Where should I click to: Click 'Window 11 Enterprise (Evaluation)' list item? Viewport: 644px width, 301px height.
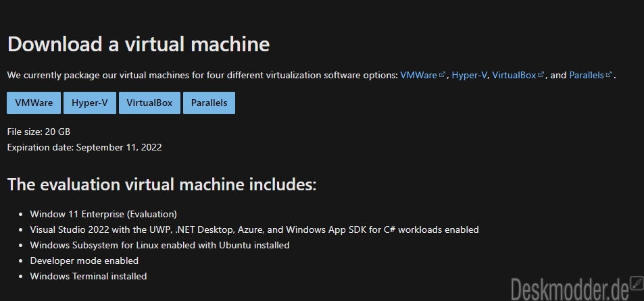click(x=103, y=214)
